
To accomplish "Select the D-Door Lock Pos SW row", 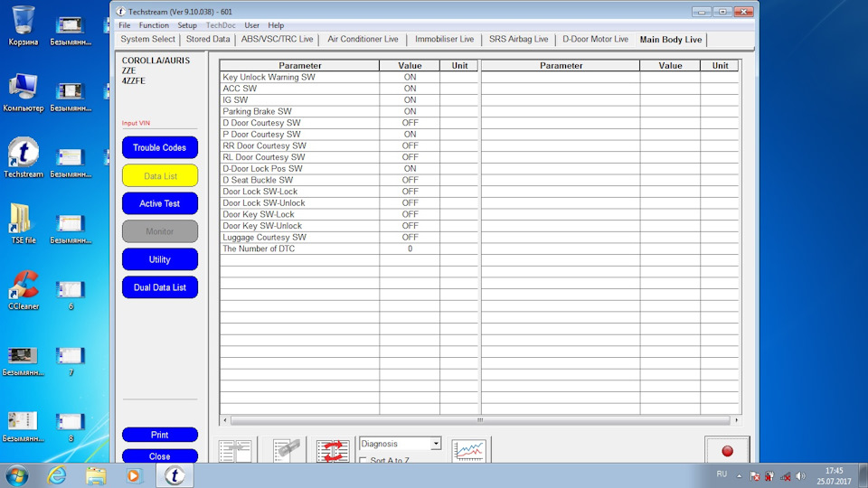I will point(349,169).
